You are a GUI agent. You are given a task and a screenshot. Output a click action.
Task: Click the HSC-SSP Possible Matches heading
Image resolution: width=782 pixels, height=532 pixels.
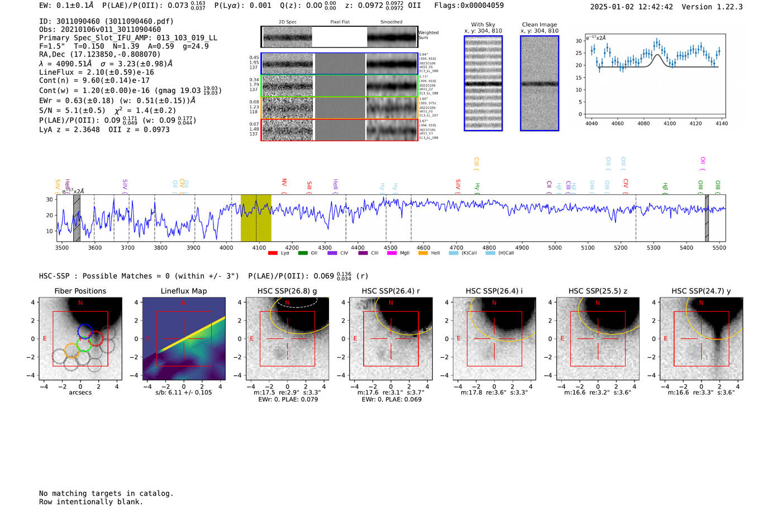pyautogui.click(x=139, y=276)
